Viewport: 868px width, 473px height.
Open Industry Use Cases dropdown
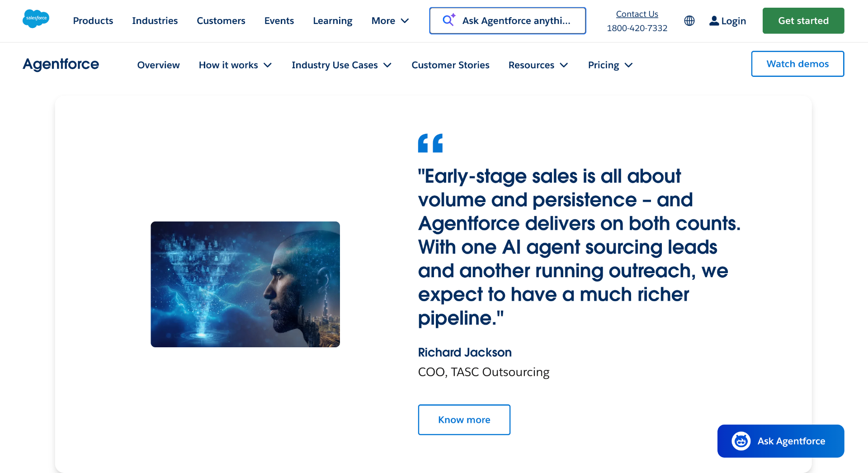tap(341, 65)
